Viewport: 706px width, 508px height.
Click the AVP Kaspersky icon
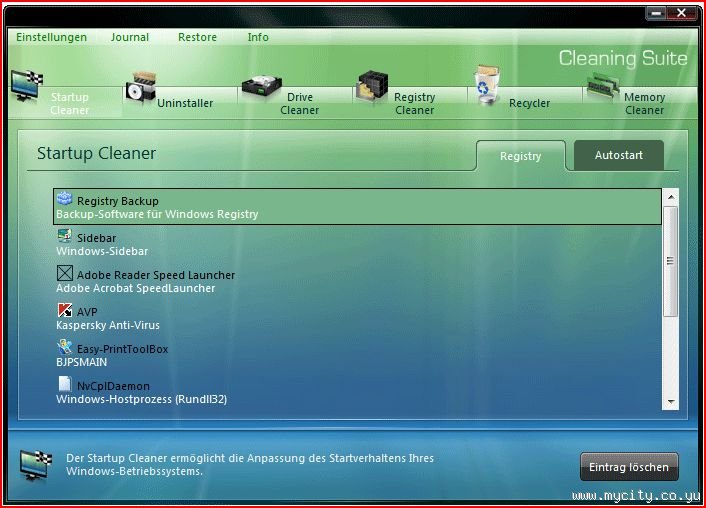(x=65, y=310)
